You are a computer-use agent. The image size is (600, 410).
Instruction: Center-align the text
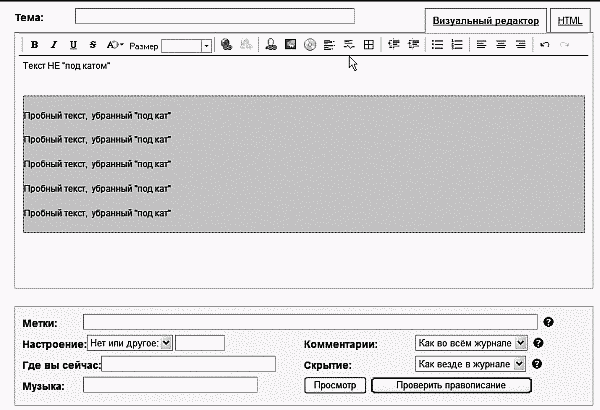click(x=501, y=45)
